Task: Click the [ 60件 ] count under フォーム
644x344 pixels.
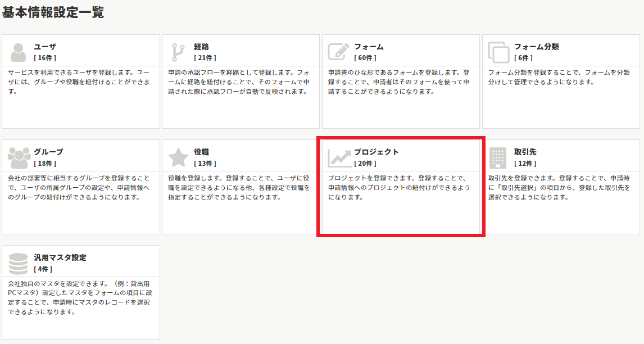Action: pyautogui.click(x=365, y=58)
